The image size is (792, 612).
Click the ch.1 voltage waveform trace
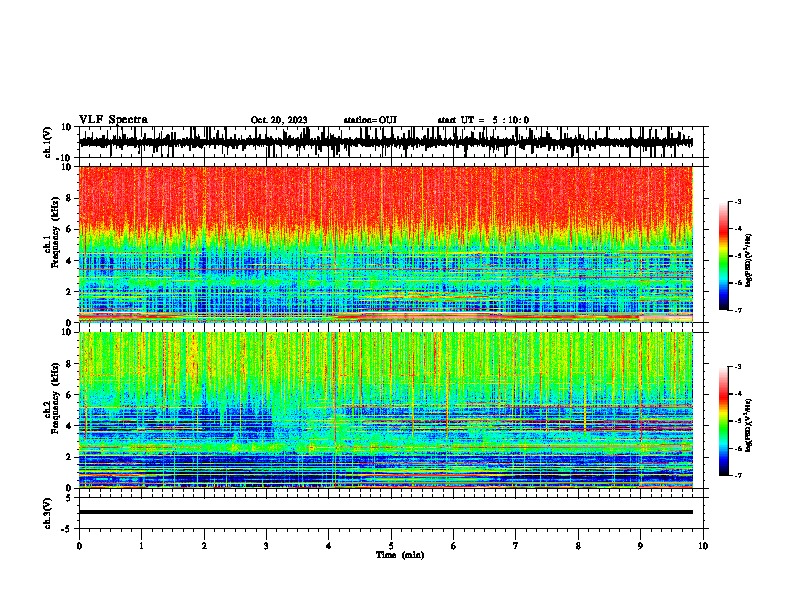[385, 142]
